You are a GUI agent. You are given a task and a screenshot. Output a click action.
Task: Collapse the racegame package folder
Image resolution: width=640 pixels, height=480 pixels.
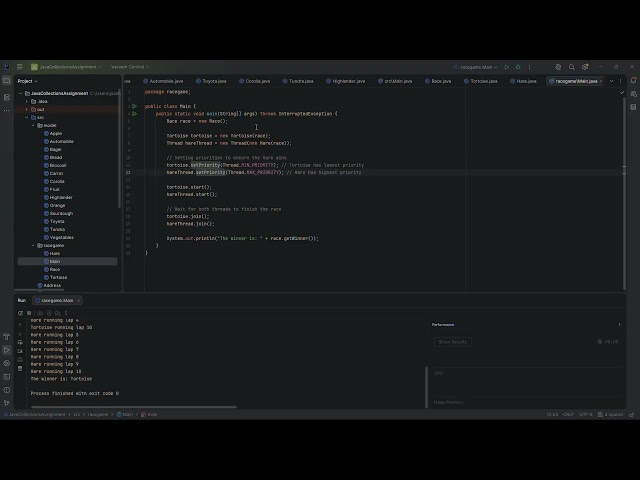click(x=33, y=245)
